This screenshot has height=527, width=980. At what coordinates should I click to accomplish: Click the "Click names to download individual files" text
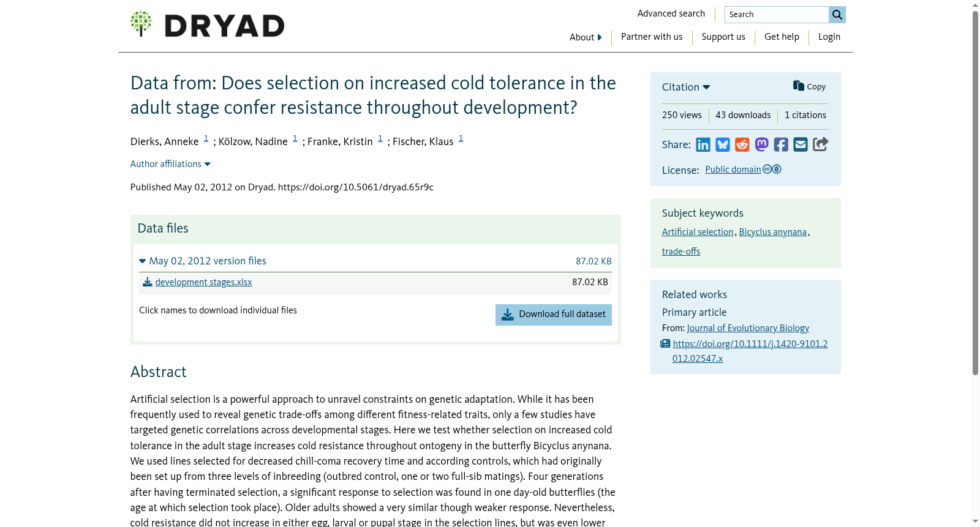218,310
